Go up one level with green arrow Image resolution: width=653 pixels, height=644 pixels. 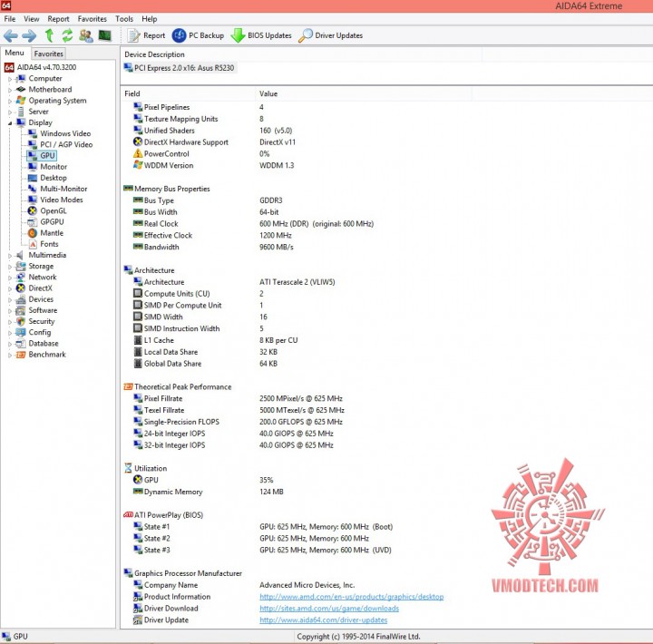click(49, 35)
